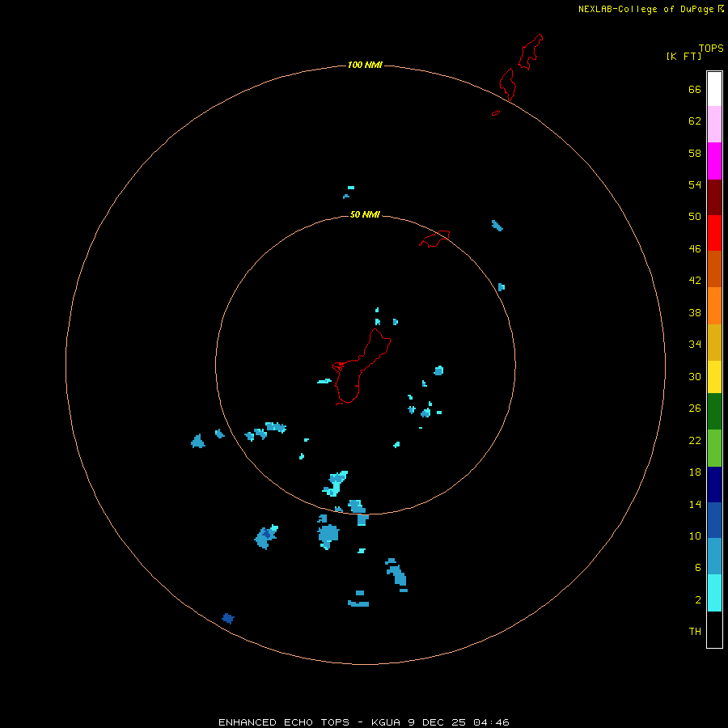
Task: Click the 66 value on legend scale
Action: [695, 89]
